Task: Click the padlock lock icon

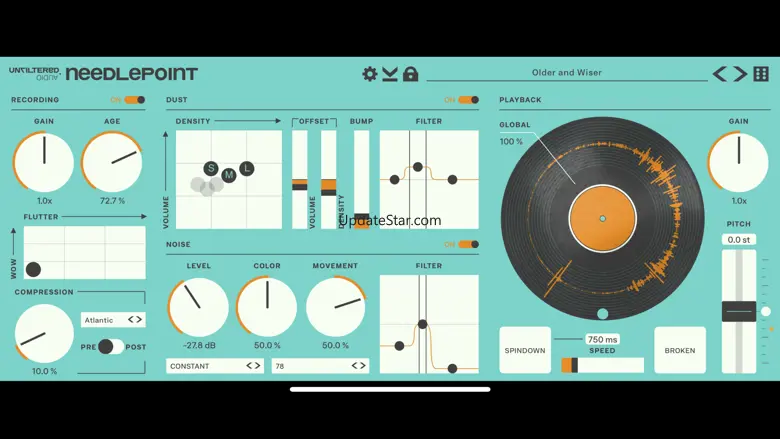Action: tap(410, 74)
